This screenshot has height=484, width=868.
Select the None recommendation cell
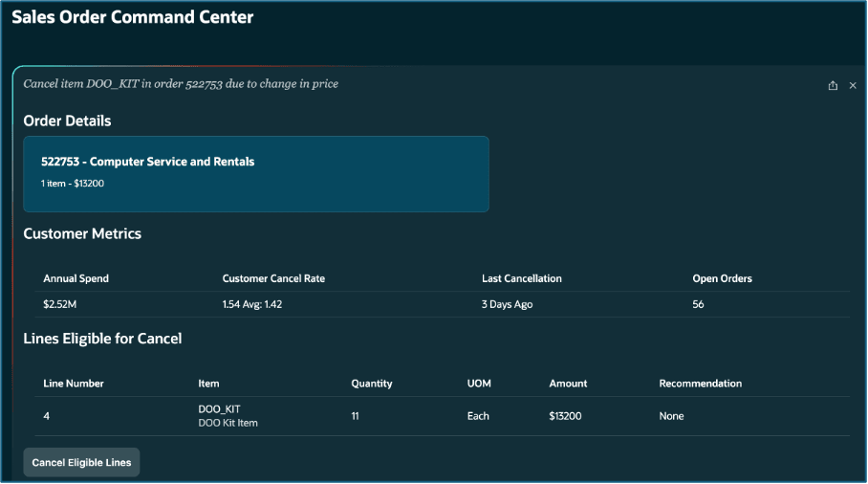tap(671, 416)
